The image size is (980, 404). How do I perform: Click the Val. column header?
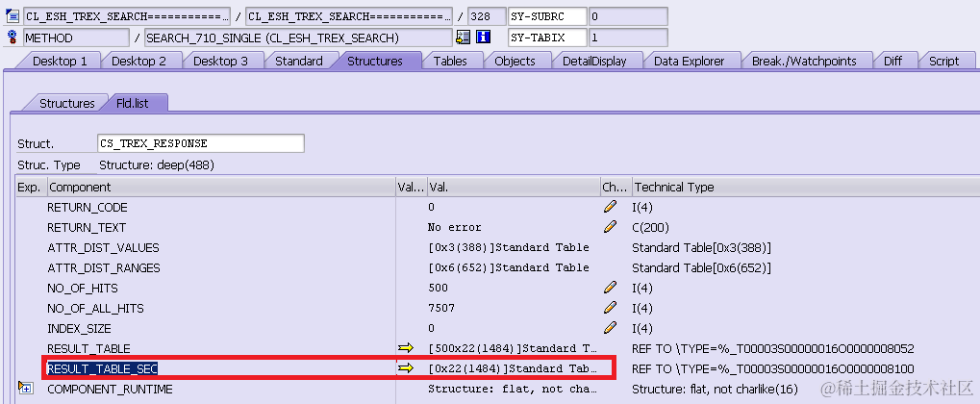[x=514, y=187]
